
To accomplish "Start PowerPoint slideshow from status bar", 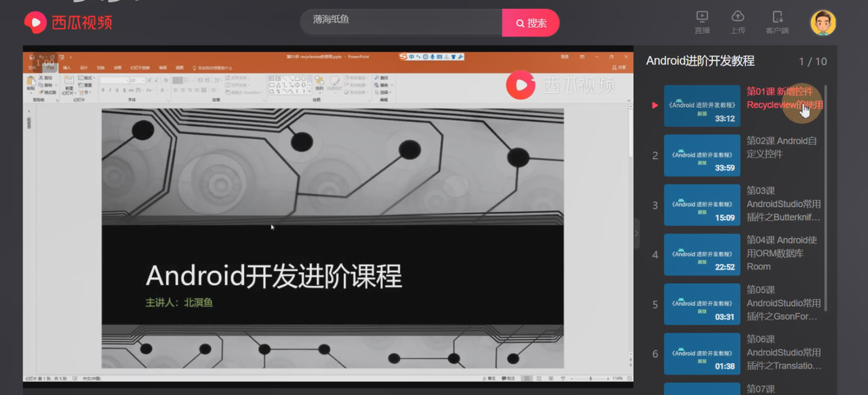I will click(563, 379).
